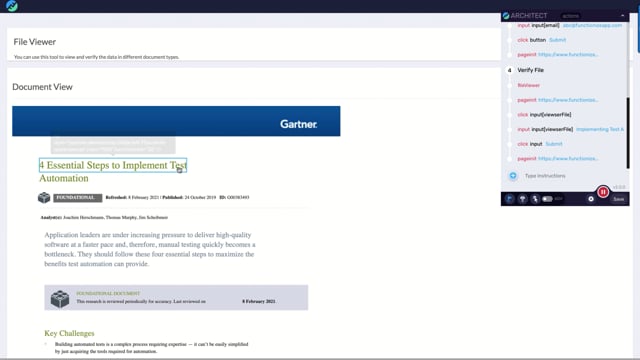The width and height of the screenshot is (640, 360).
Task: Select the 'click button Submit' step
Action: coord(542,40)
